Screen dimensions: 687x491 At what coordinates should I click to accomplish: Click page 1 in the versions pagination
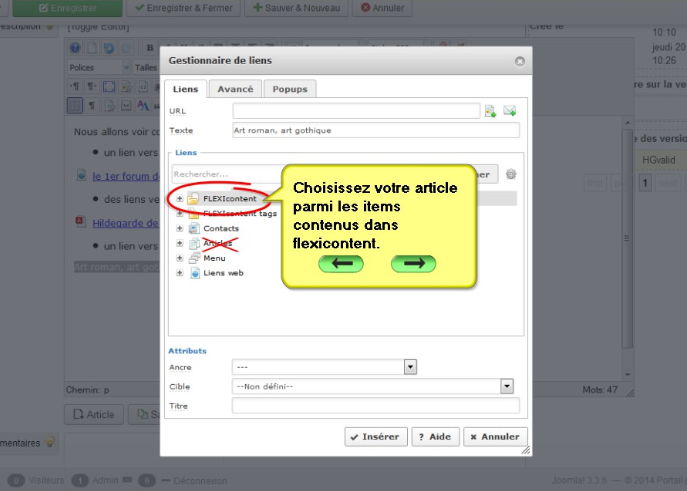(x=645, y=183)
